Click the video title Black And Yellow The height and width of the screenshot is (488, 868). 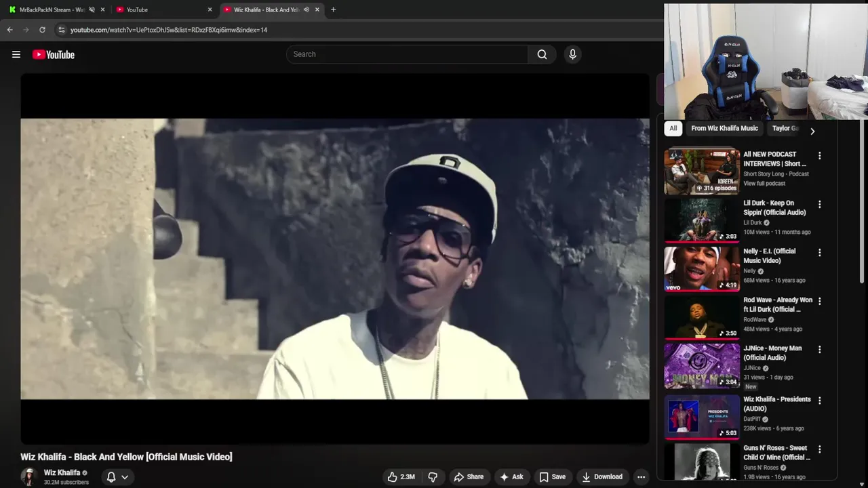(126, 457)
